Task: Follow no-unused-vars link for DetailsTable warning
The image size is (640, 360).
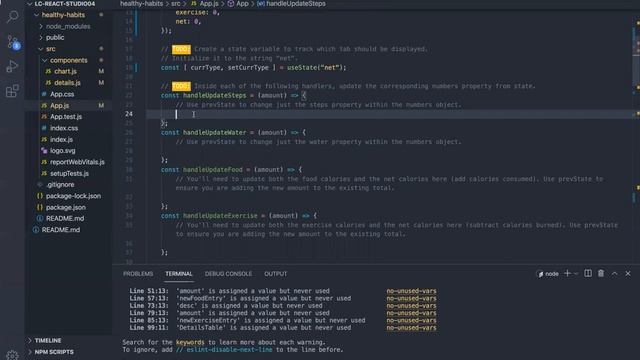Action: click(411, 328)
